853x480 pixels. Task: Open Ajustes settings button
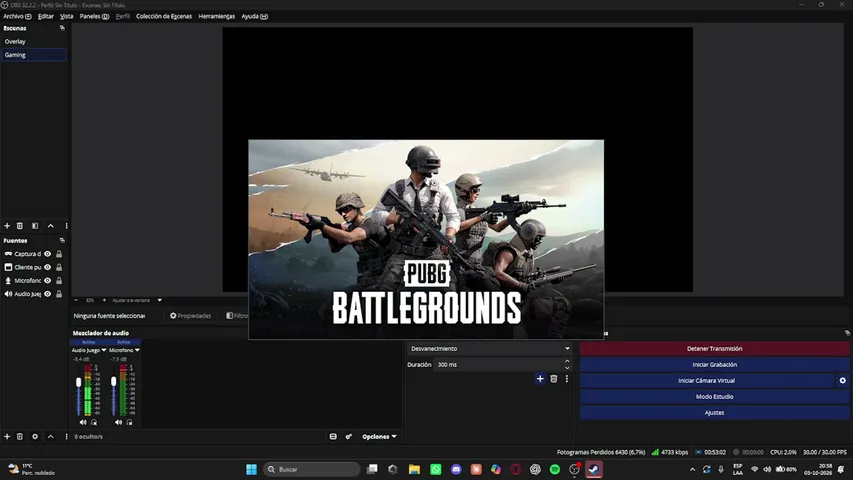(714, 413)
